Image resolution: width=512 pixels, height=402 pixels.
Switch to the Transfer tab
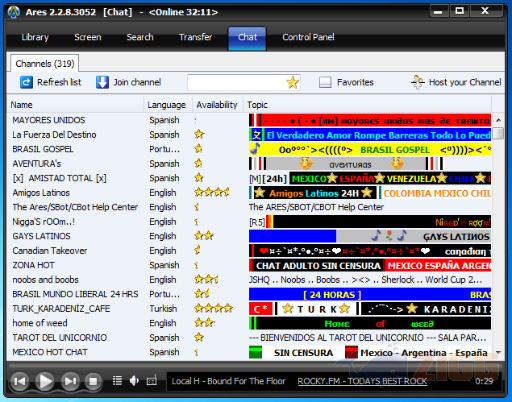tap(195, 37)
